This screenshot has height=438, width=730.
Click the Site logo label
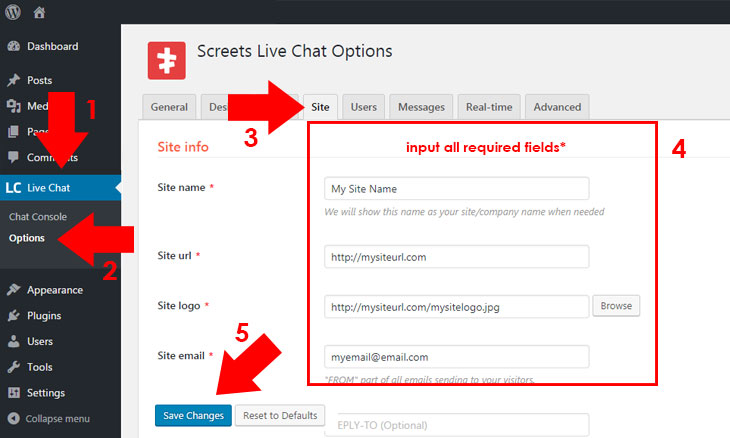pos(179,305)
